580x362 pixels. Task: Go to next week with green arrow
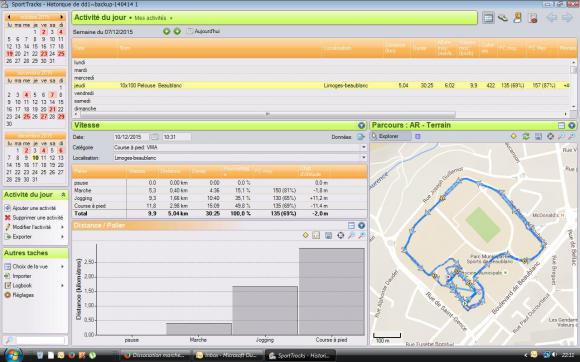click(177, 31)
